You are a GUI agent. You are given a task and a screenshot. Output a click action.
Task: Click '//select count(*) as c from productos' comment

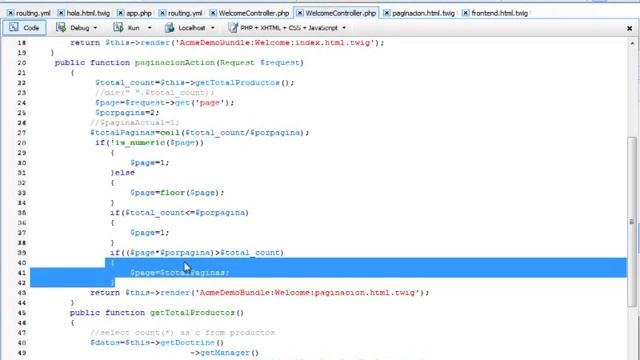[x=182, y=333]
